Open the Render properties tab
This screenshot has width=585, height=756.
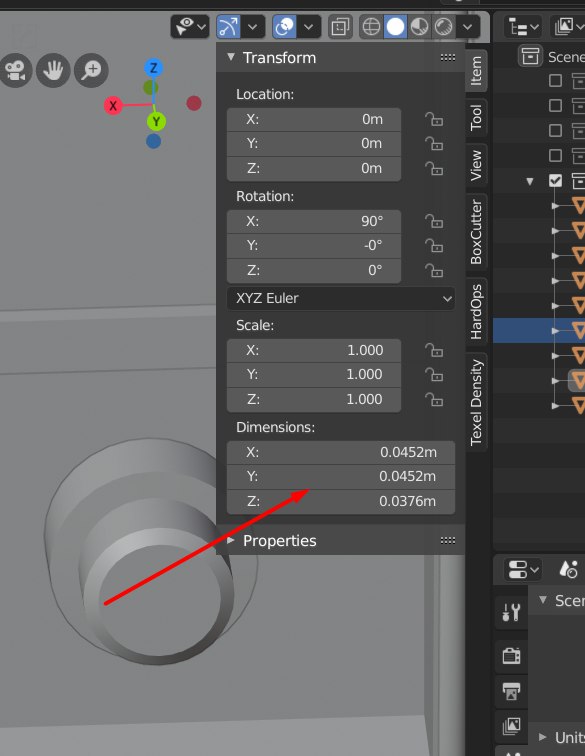(511, 656)
